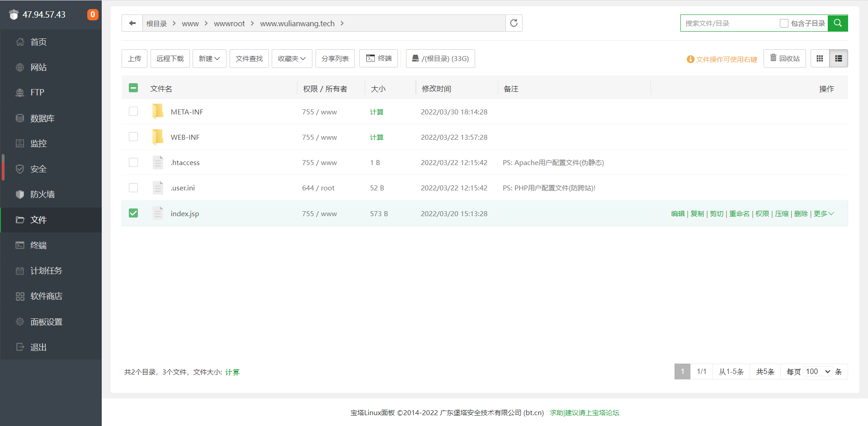Open 文件 menu in sidebar

point(51,220)
